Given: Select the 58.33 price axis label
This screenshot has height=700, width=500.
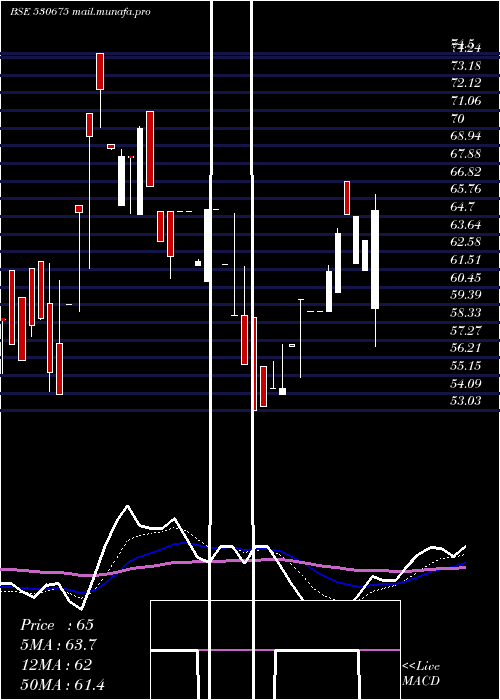Looking at the screenshot, I should (x=466, y=313).
